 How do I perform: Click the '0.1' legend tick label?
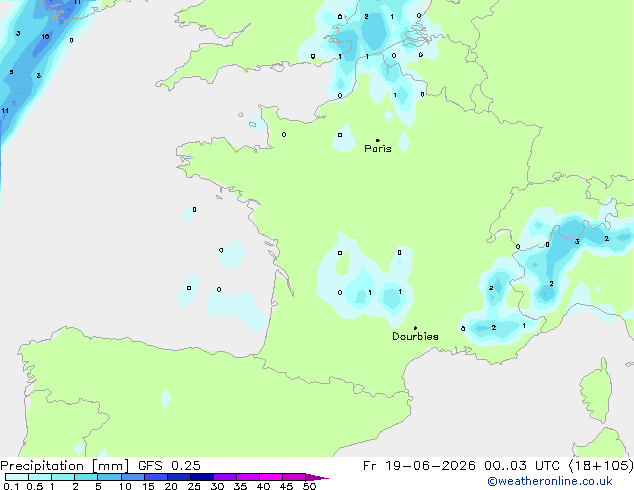(x=11, y=486)
